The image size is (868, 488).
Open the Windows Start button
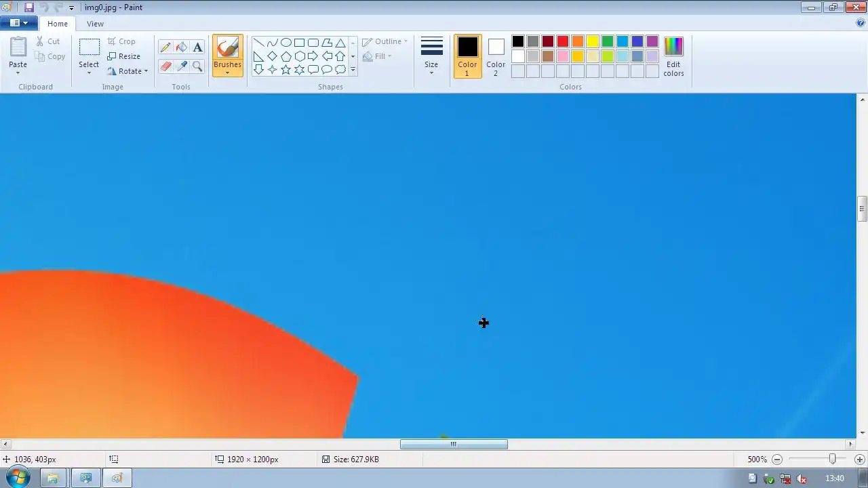coord(18,478)
